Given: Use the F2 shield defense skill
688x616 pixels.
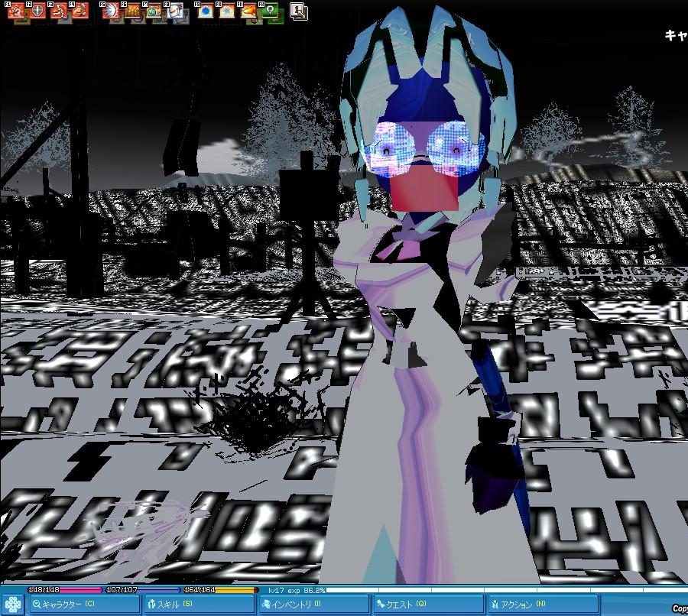Looking at the screenshot, I should point(35,11).
